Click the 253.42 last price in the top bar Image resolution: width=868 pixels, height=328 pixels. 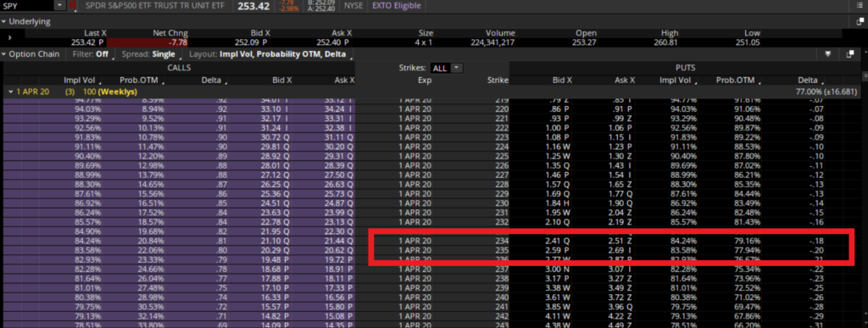[x=253, y=6]
